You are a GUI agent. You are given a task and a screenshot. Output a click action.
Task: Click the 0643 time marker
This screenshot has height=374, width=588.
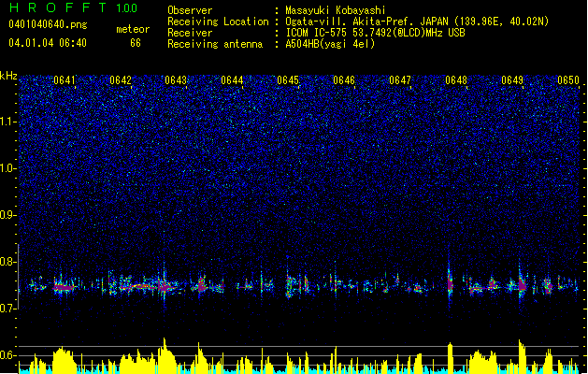pyautogui.click(x=176, y=80)
